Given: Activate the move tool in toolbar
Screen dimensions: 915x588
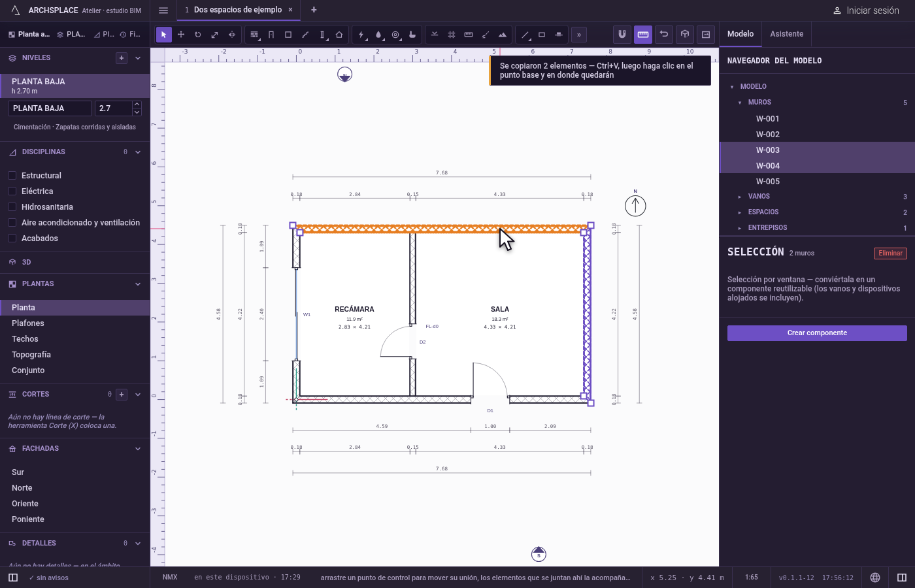Looking at the screenshot, I should tap(181, 35).
